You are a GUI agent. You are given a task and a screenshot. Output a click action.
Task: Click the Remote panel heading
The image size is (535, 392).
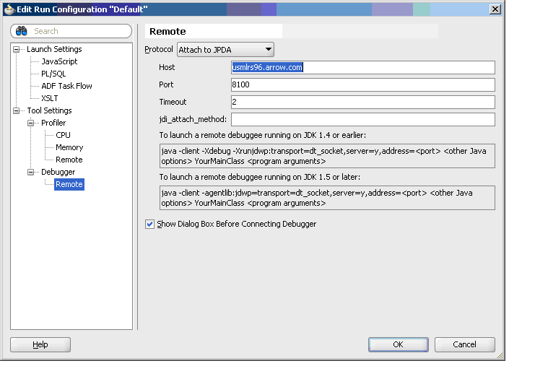(168, 31)
